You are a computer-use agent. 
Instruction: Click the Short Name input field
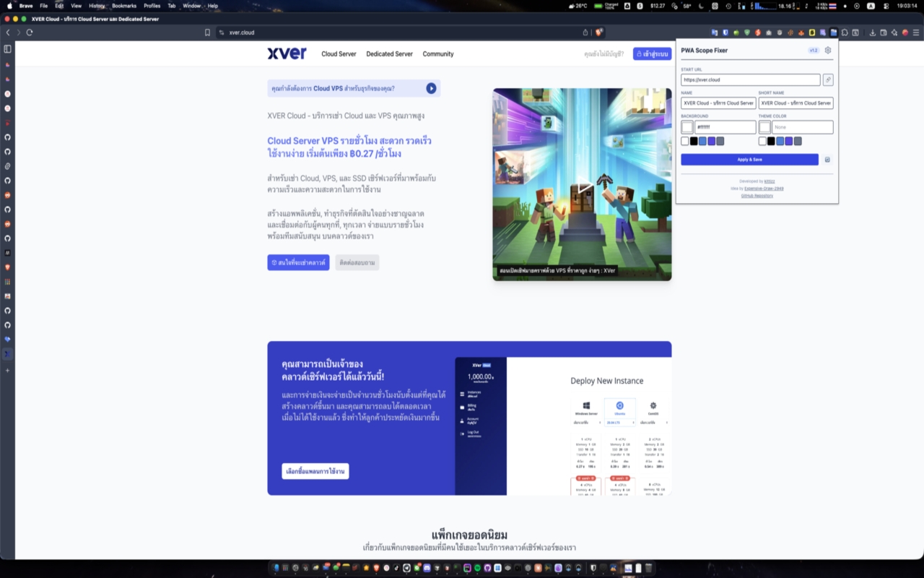coord(796,103)
